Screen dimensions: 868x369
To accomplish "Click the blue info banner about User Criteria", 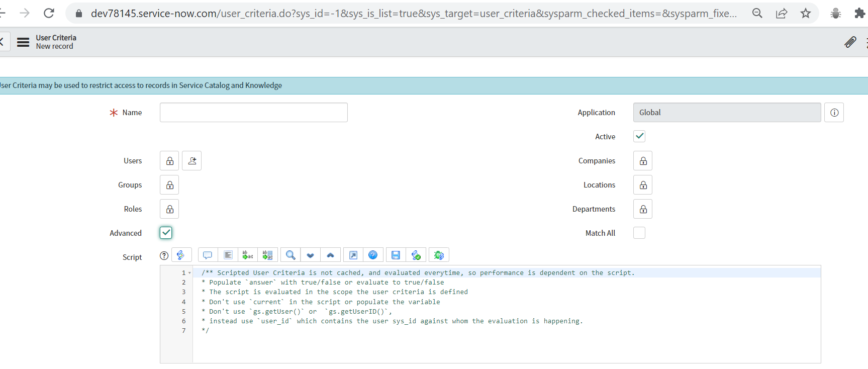I will (x=434, y=85).
